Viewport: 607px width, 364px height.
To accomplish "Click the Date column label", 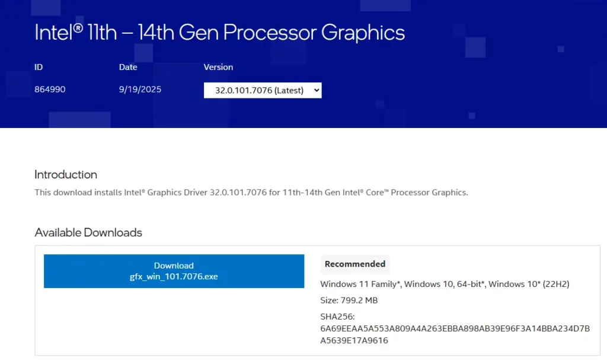I will [128, 67].
